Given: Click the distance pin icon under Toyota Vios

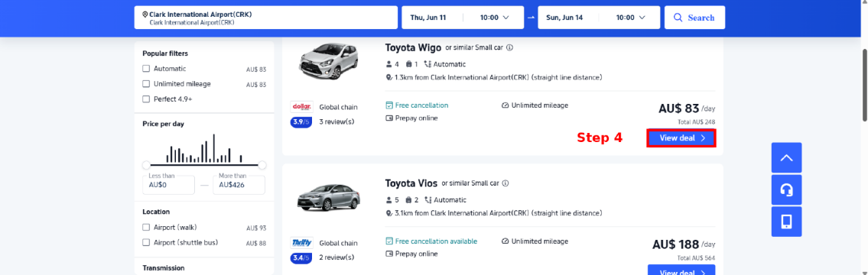Looking at the screenshot, I should coord(389,213).
